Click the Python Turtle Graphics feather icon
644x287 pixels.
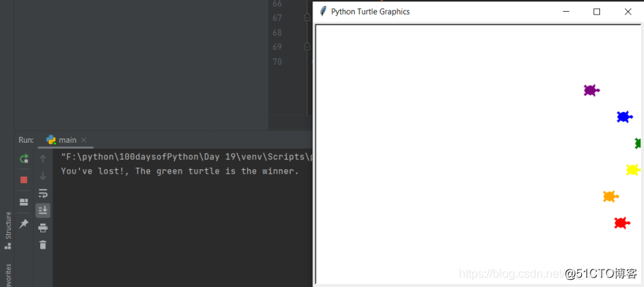[323, 12]
